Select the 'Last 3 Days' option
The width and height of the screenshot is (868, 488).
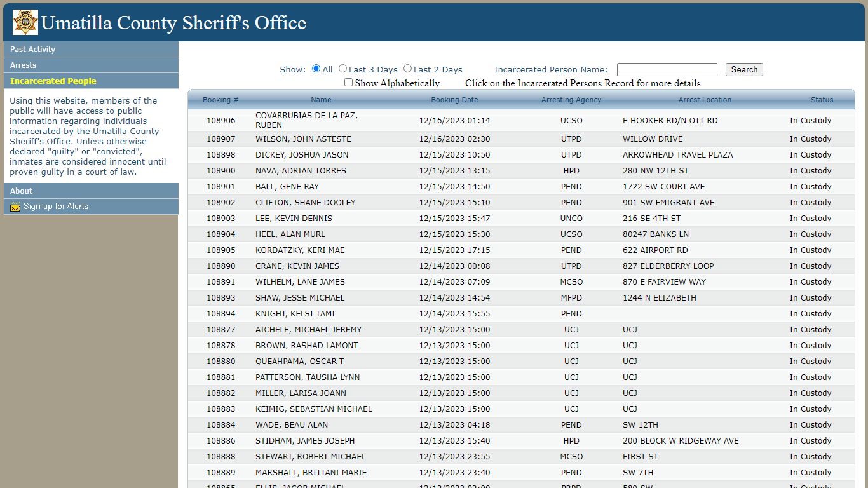tap(343, 69)
